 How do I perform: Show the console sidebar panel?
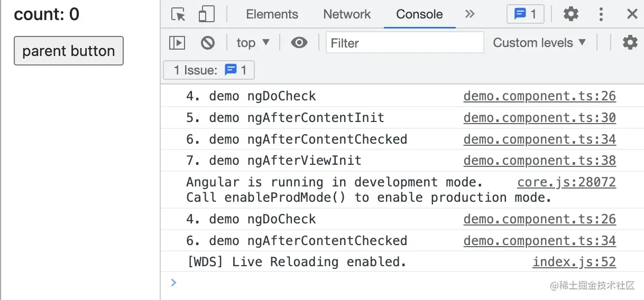point(177,43)
